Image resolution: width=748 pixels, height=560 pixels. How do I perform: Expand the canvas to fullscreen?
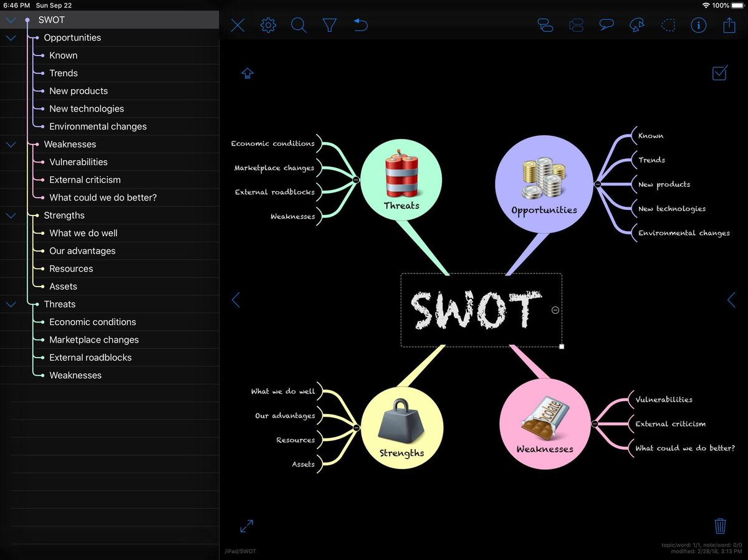click(247, 526)
